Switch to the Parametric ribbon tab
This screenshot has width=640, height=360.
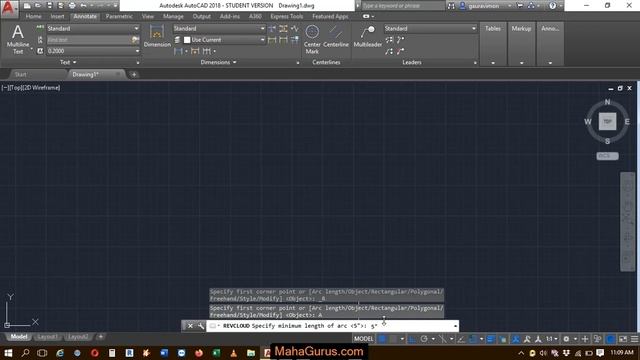coord(119,16)
